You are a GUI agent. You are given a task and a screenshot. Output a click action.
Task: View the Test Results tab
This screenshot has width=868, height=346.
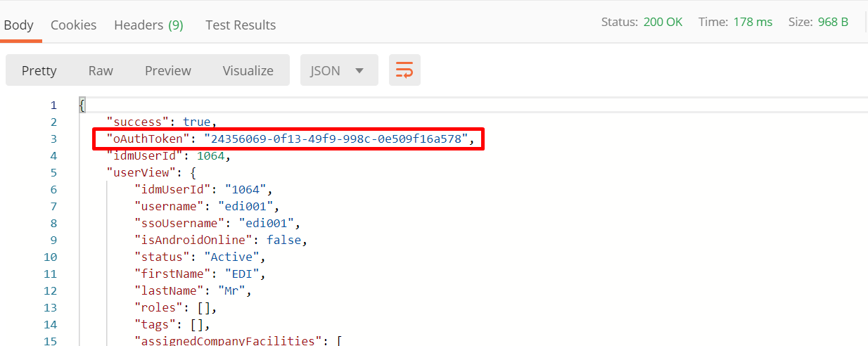click(x=241, y=25)
